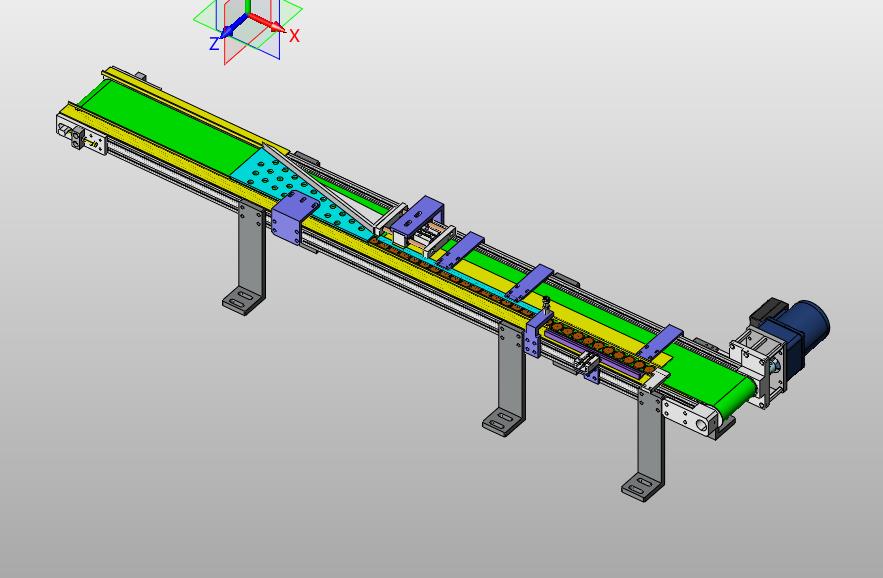Pick the row of brown parts in the purple track
This screenshot has height=578, width=883.
tap(600, 345)
